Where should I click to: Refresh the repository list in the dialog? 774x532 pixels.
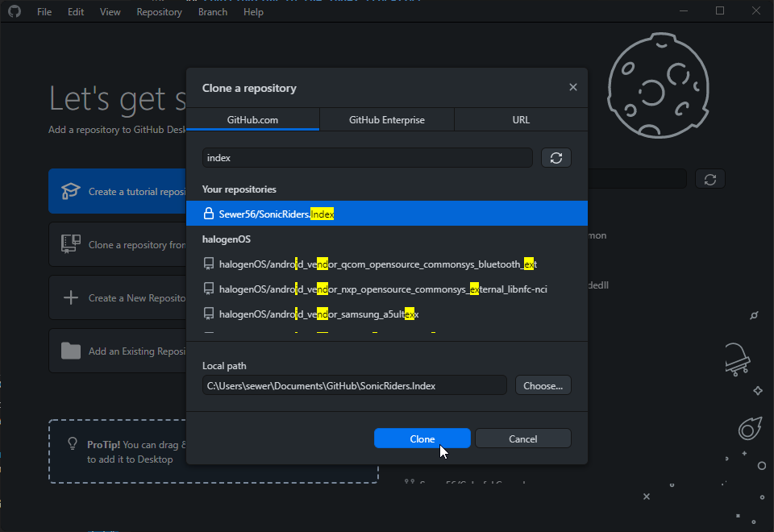tap(556, 158)
